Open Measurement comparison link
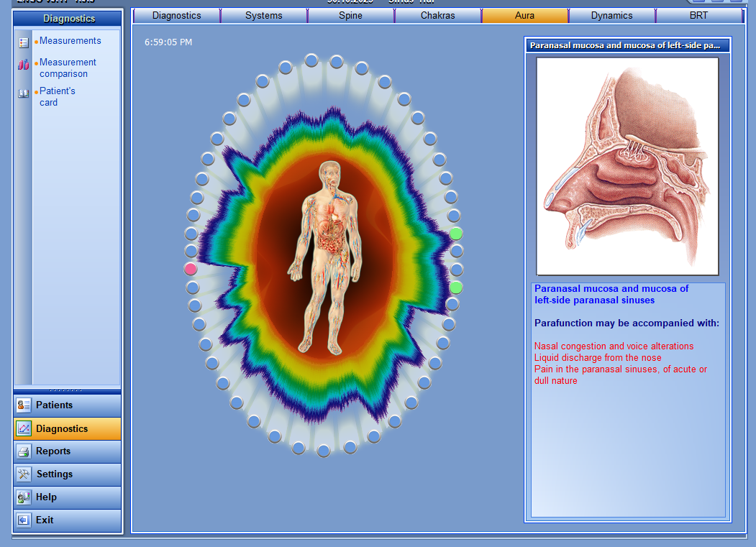 pos(68,68)
